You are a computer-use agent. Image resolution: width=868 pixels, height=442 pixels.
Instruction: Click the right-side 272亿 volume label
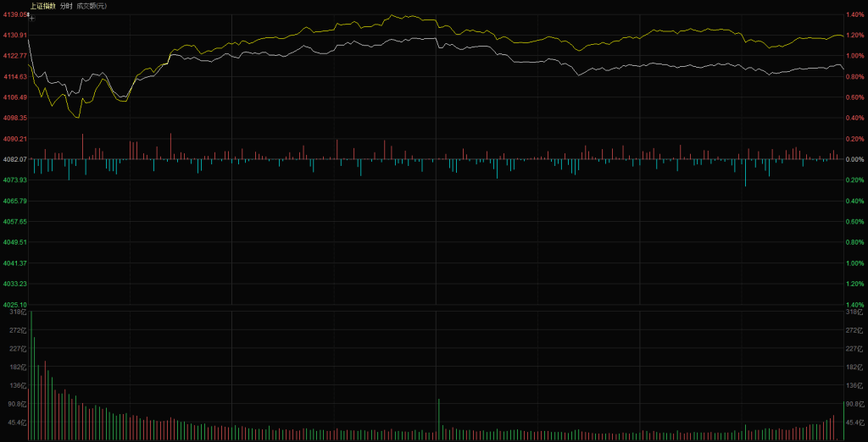(x=854, y=329)
